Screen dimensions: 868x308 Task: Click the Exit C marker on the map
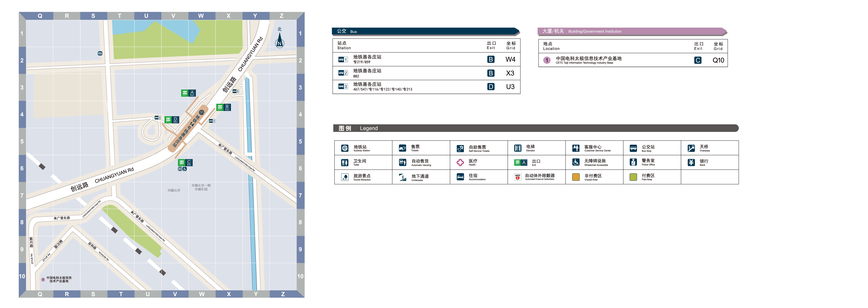point(185,163)
